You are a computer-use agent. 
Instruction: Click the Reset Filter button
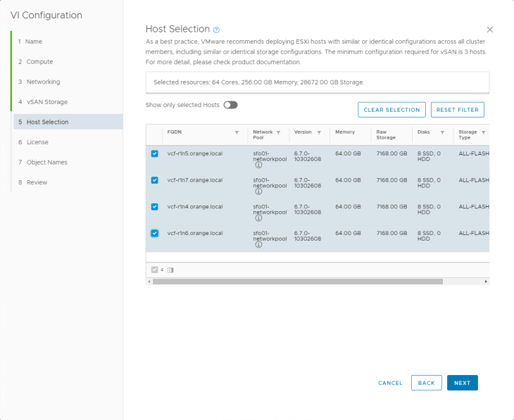(457, 110)
